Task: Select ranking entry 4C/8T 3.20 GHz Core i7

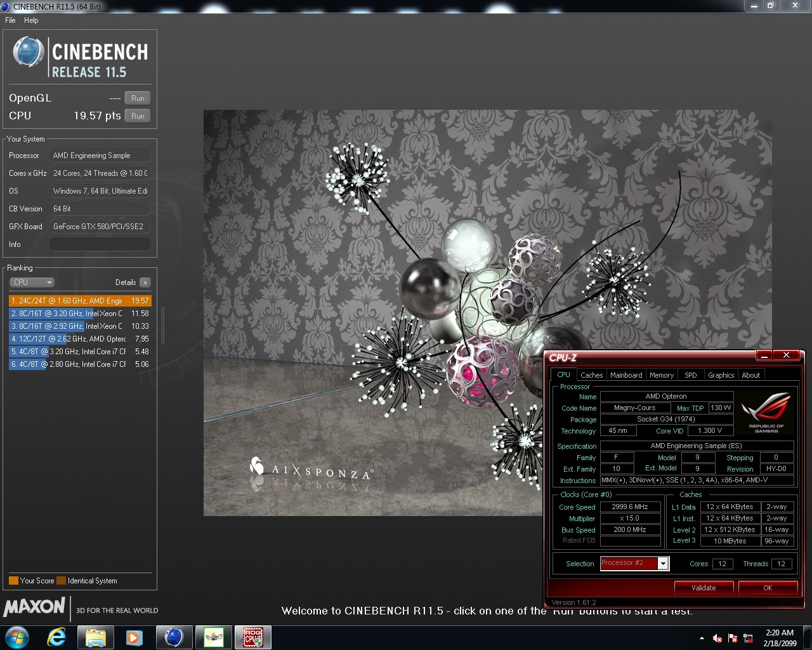Action: (80, 352)
